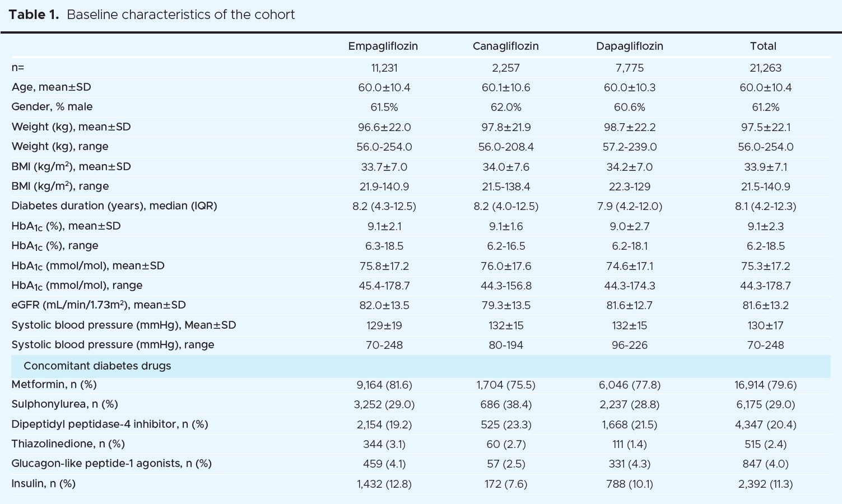Click the Canagliflozin column header
Screen dimensions: 842x504
pyautogui.click(x=505, y=46)
